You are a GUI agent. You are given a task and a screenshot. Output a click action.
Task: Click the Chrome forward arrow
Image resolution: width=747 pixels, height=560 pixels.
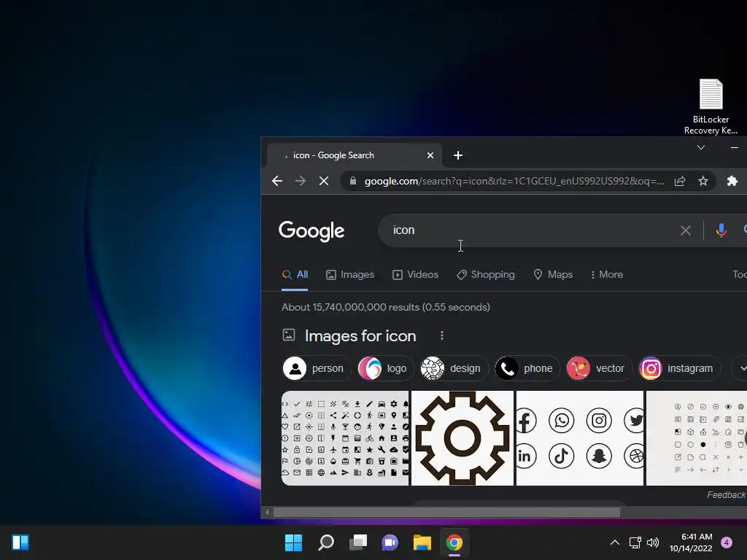(x=300, y=181)
